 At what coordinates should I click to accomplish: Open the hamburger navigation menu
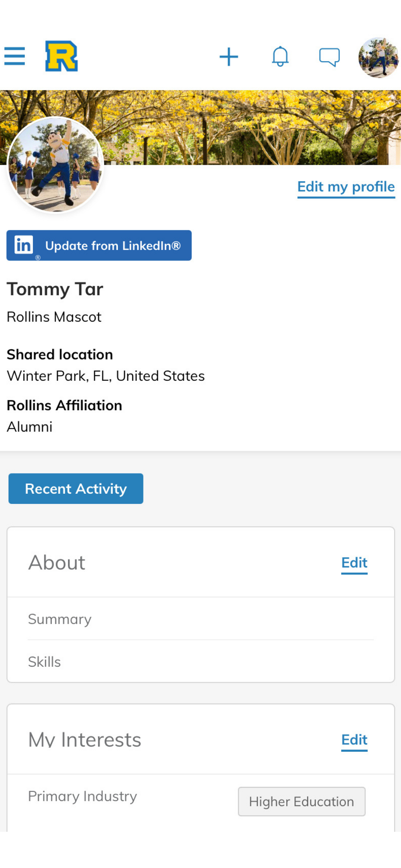pos(15,56)
